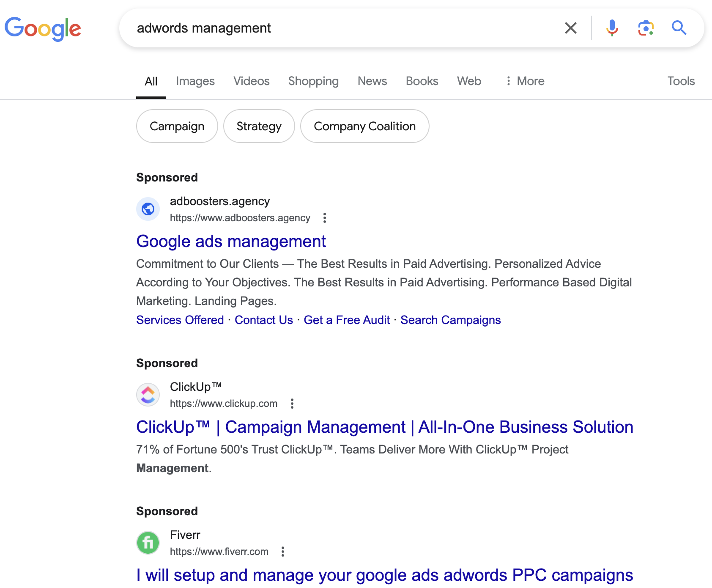Click the Fiverr green logo favicon
Screen dimensions: 712x588
coord(148,543)
